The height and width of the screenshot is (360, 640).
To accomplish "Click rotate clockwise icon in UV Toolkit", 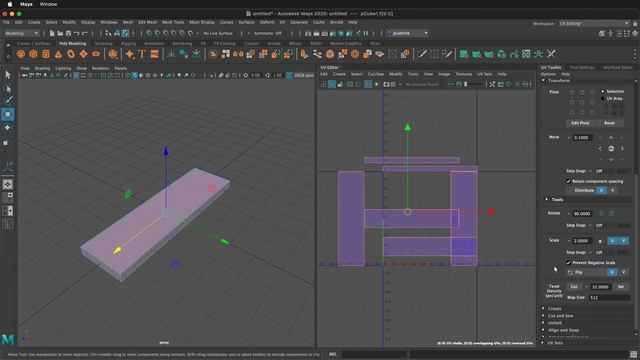I will pos(611,213).
